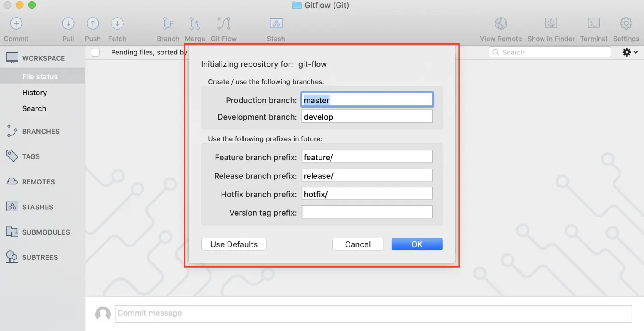644x331 pixels.
Task: Click the Subtrees sidebar icon
Action: (x=12, y=257)
